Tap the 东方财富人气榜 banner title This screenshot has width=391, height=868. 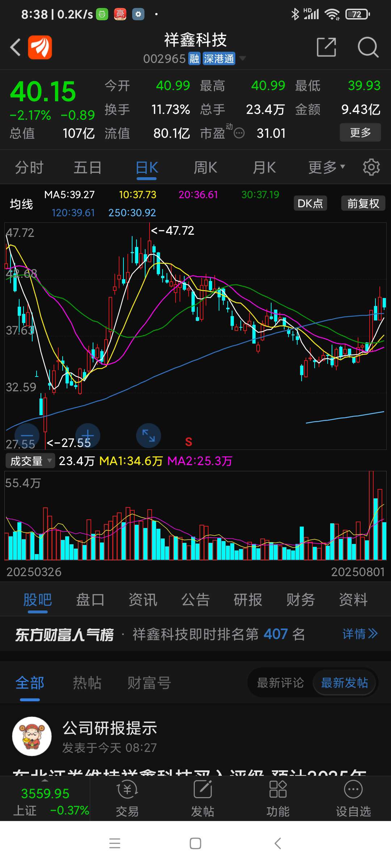(64, 634)
